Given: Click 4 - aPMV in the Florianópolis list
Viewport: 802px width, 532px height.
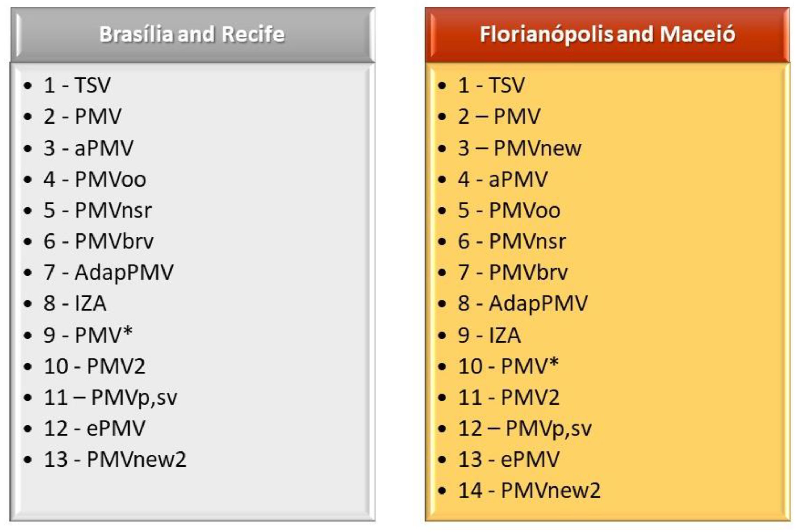Looking at the screenshot, I should (503, 179).
